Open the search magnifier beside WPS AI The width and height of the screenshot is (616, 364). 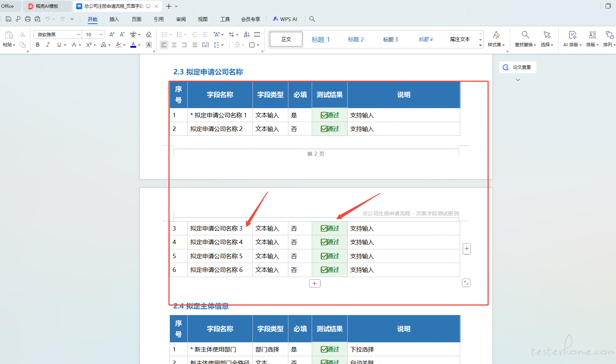pos(312,19)
